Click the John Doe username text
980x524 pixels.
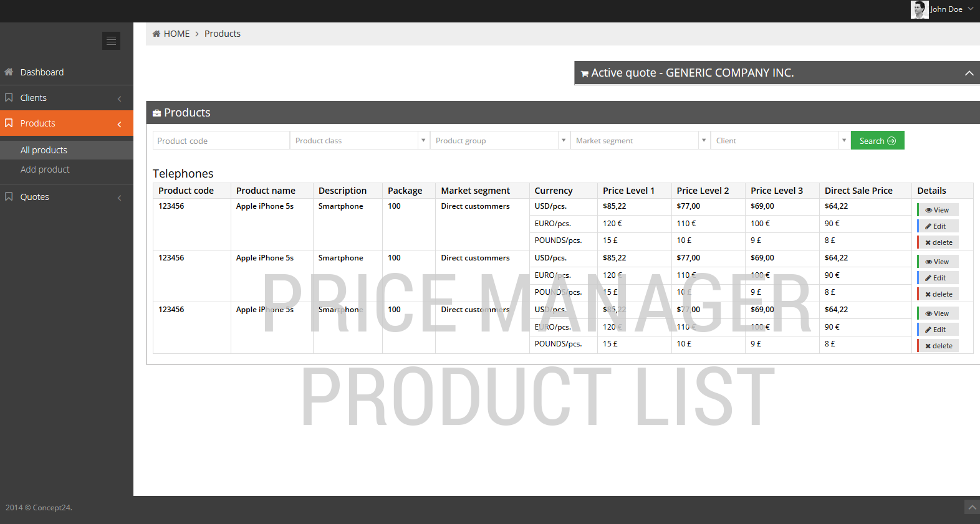[x=946, y=9]
